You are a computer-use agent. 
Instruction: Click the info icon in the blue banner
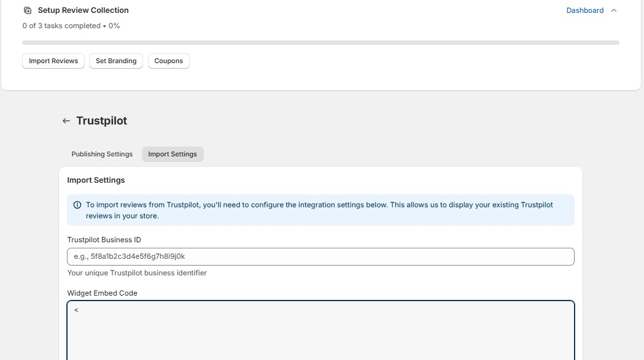[77, 205]
